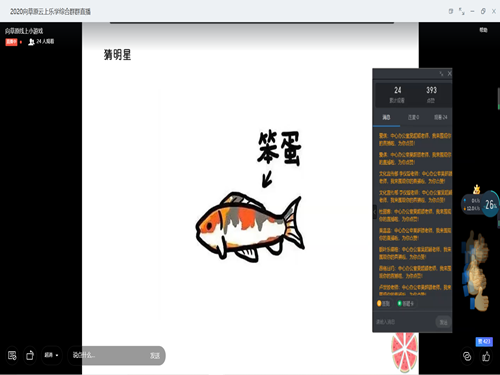500x375 pixels.
Task: Click the 24 cumulative viewers counter in the panel
Action: click(x=397, y=94)
